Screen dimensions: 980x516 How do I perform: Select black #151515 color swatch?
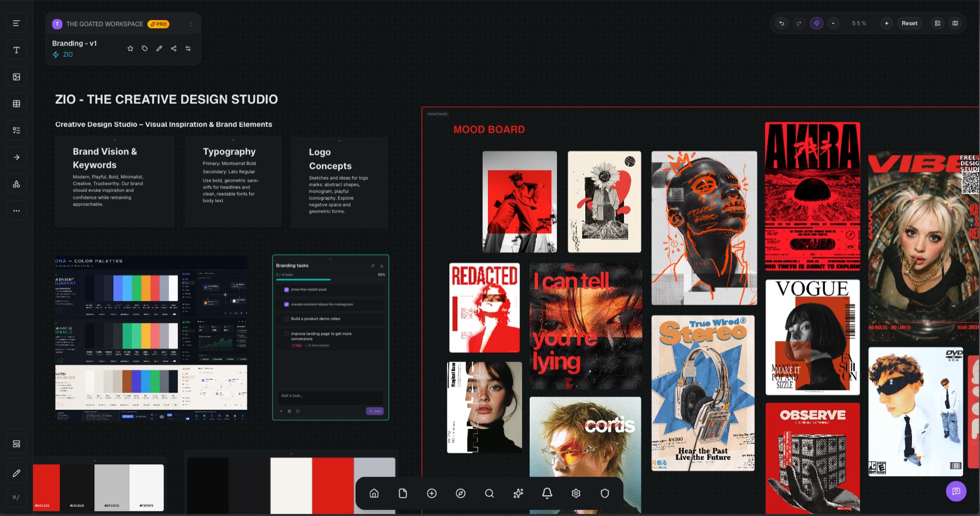[77, 487]
